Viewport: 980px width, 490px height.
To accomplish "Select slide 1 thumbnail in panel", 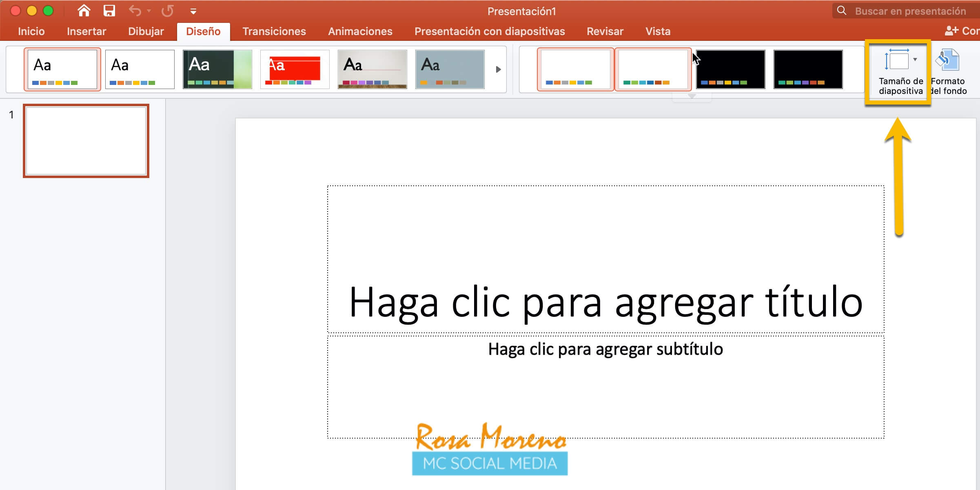I will 86,140.
